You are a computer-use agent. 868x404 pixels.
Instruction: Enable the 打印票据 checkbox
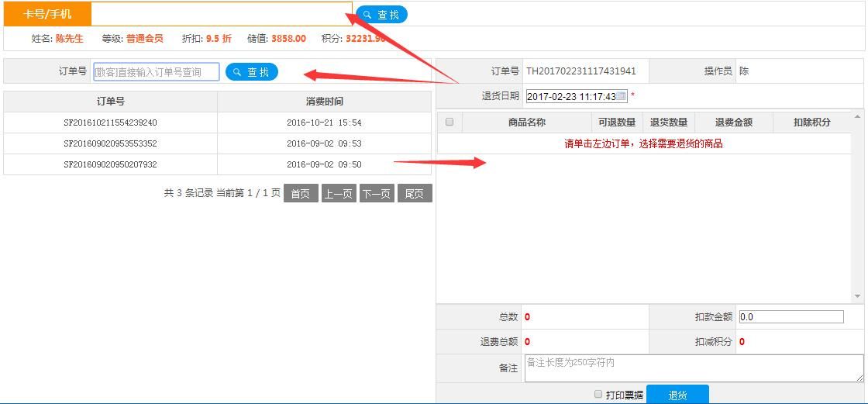click(x=598, y=394)
